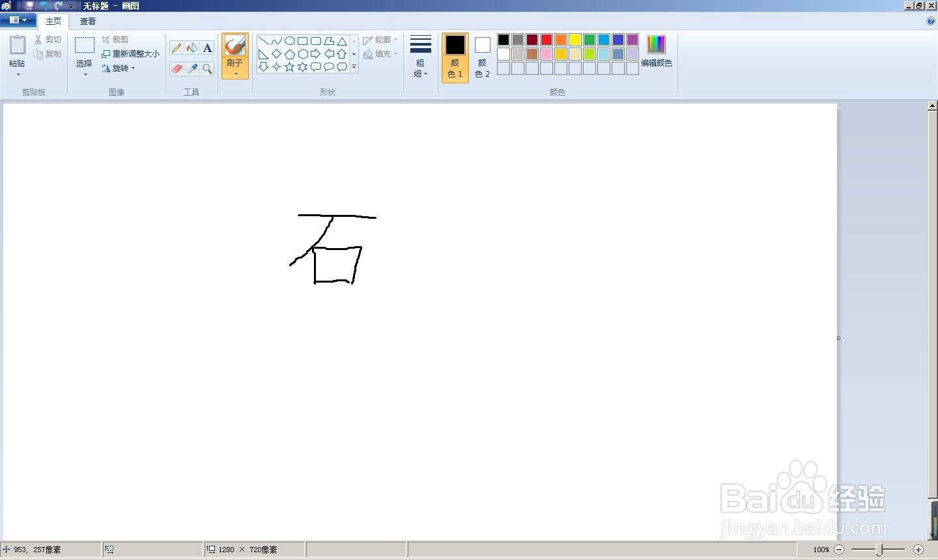
Task: Pick the Color picker eyedropper tool
Action: pyautogui.click(x=192, y=68)
